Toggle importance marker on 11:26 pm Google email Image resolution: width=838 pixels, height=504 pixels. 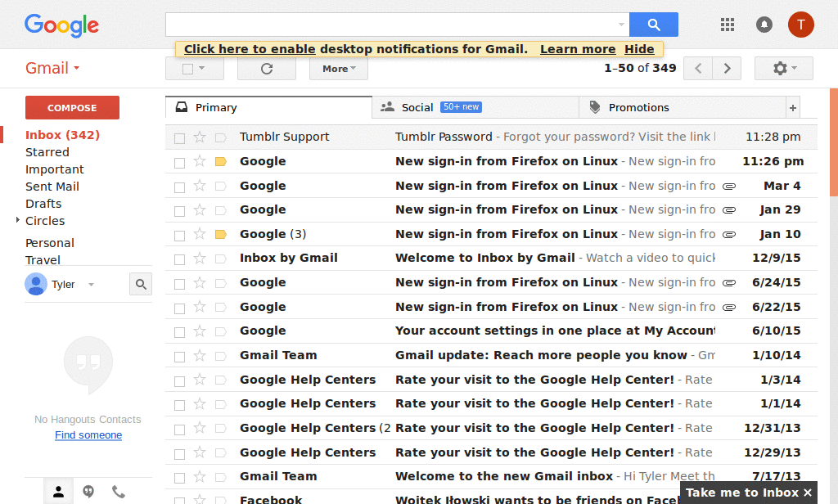(221, 162)
